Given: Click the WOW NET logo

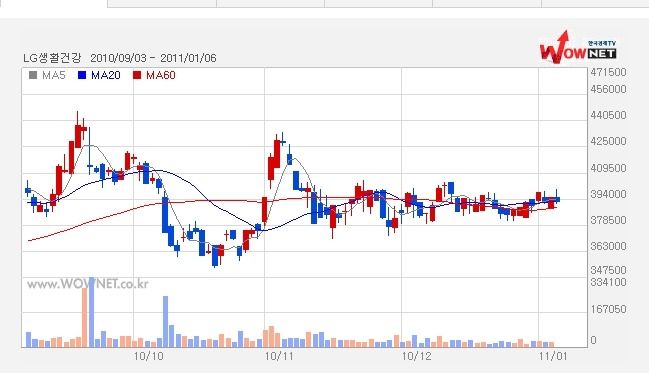Looking at the screenshot, I should (578, 47).
